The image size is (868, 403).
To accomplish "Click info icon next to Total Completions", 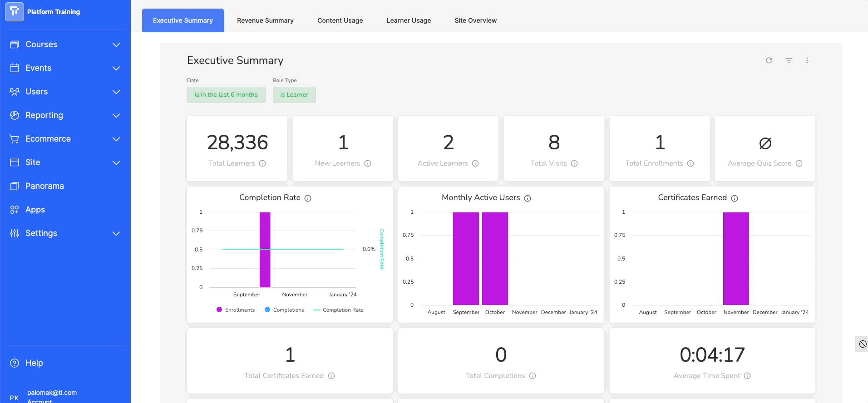I will pyautogui.click(x=533, y=376).
